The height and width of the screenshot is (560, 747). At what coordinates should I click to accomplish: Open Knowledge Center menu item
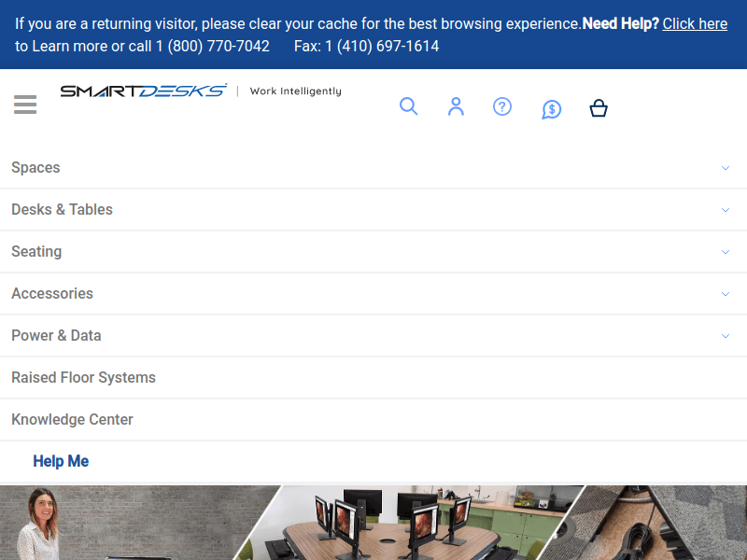point(72,419)
